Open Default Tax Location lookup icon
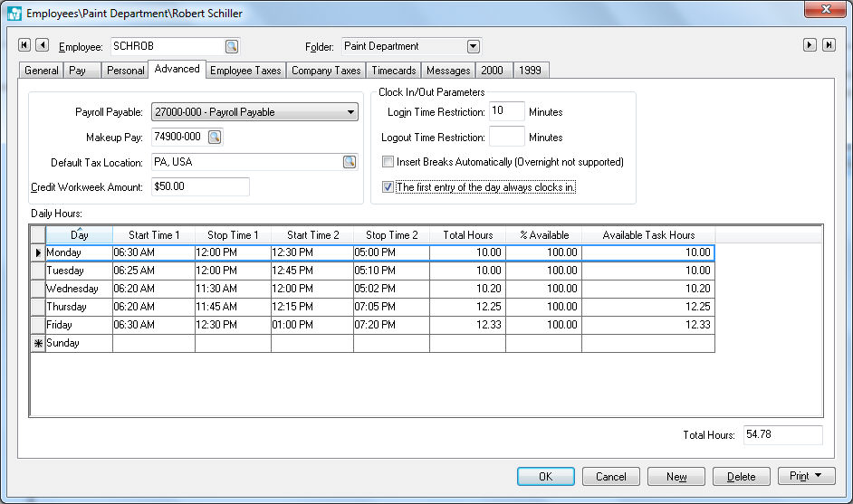This screenshot has width=853, height=504. click(x=349, y=162)
